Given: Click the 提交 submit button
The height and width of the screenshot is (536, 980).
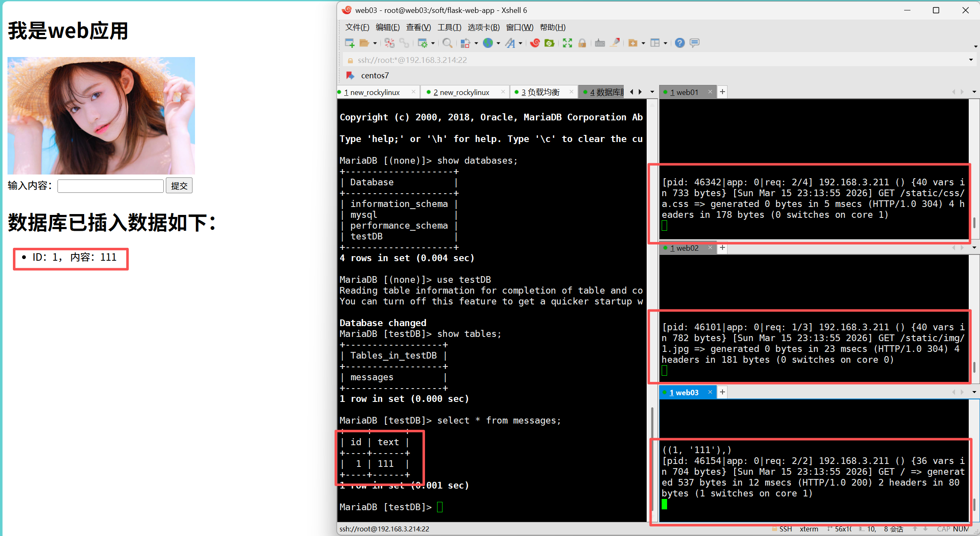Looking at the screenshot, I should coord(179,186).
